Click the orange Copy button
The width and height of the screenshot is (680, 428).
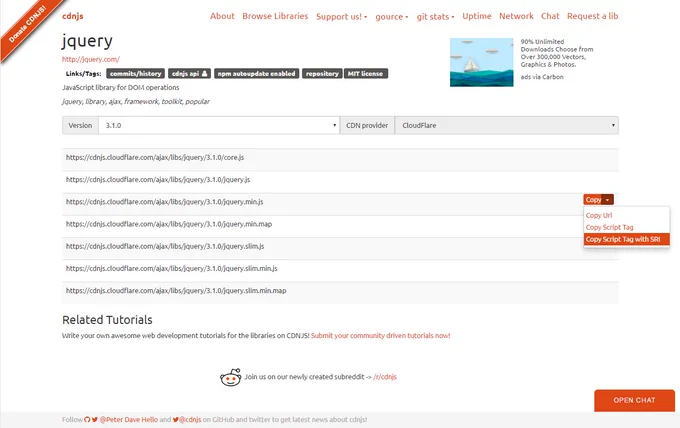click(593, 199)
